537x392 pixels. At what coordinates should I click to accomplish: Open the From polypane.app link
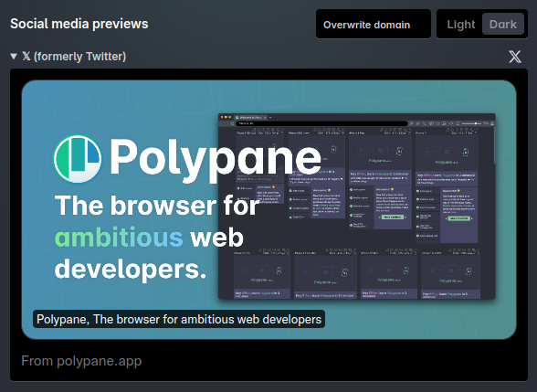coord(81,361)
